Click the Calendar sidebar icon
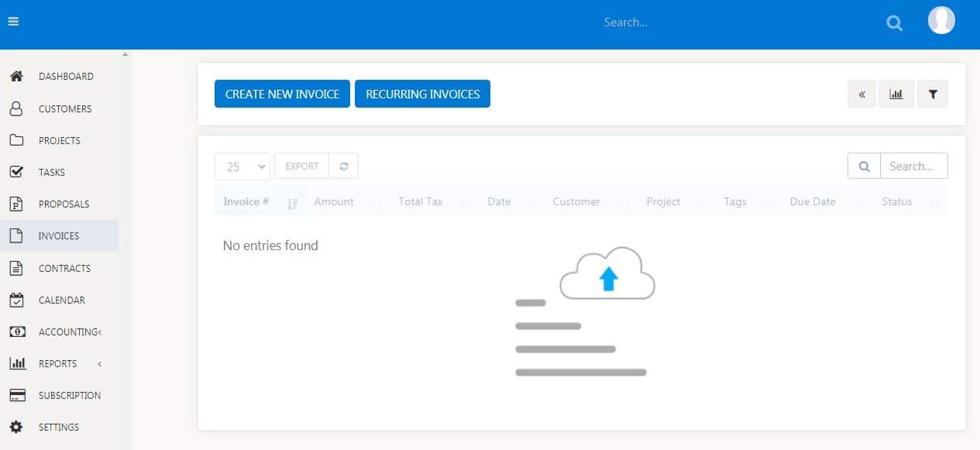 tap(16, 301)
